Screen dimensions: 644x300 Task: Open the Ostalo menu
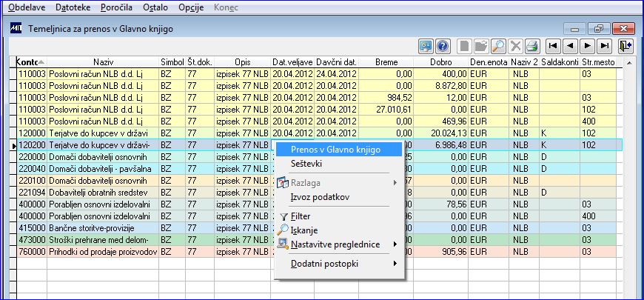click(x=155, y=7)
